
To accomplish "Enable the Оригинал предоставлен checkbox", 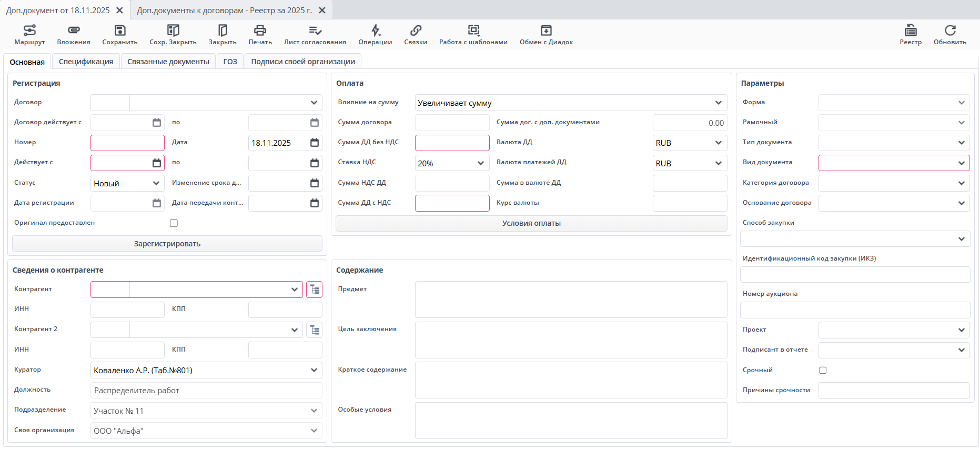I will pos(174,223).
